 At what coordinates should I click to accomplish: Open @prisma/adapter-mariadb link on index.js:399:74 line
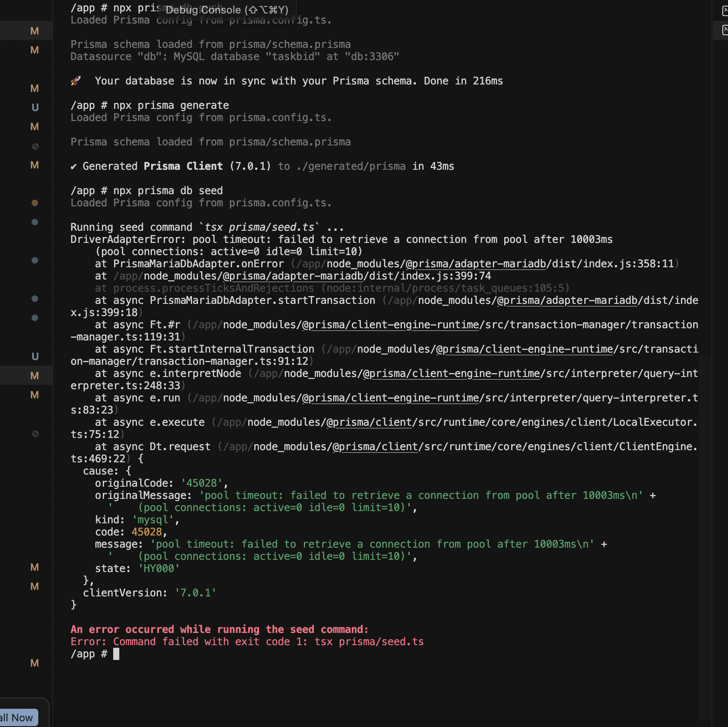(x=293, y=276)
